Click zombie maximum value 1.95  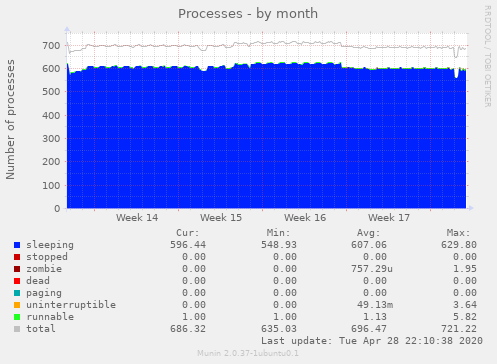tap(465, 269)
